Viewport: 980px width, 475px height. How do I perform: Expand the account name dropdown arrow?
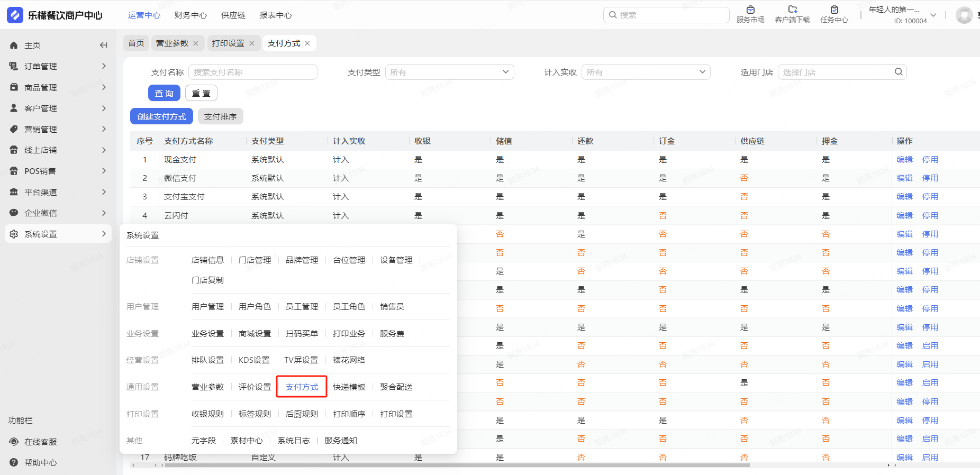coord(933,15)
